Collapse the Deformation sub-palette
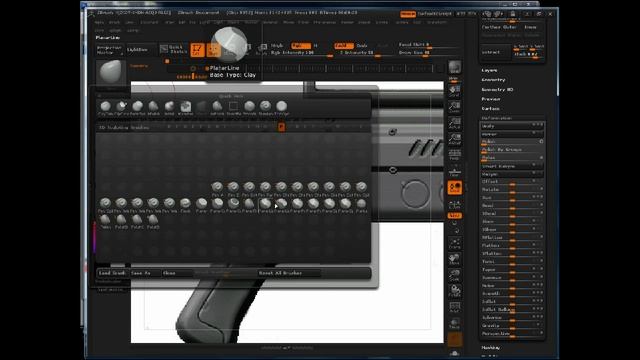 tap(497, 118)
